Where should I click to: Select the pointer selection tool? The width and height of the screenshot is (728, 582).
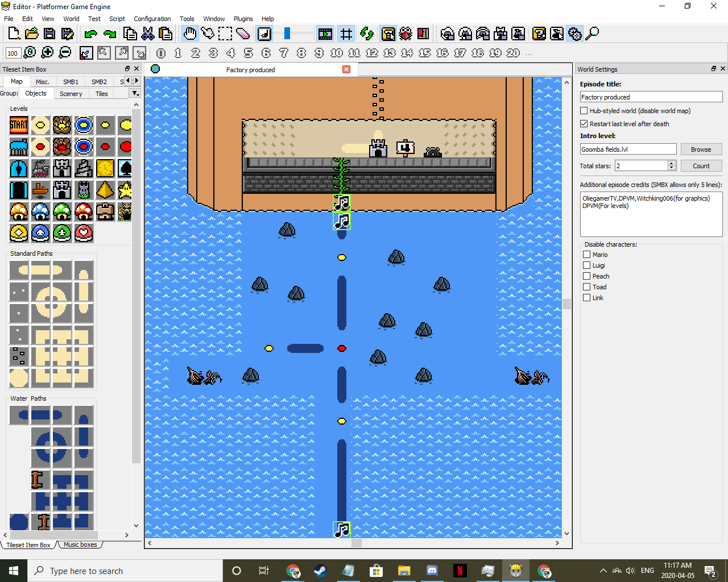(208, 34)
